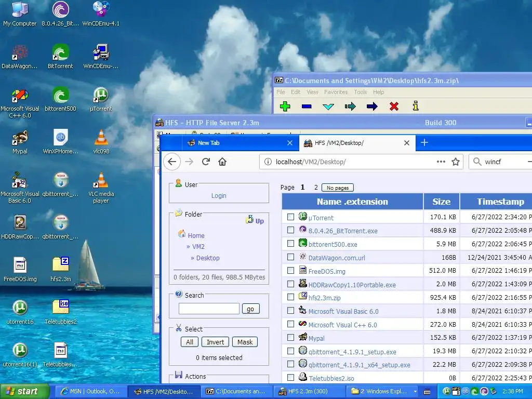Click the go search button

coord(250,309)
